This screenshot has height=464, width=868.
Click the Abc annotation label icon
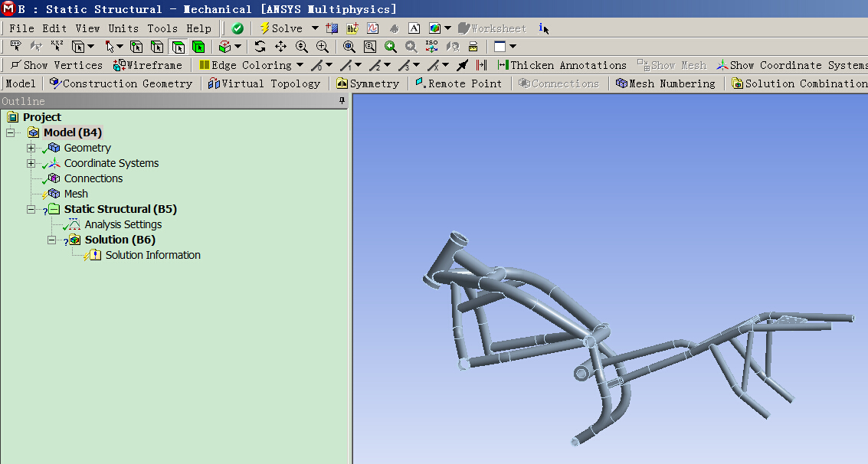coord(352,28)
